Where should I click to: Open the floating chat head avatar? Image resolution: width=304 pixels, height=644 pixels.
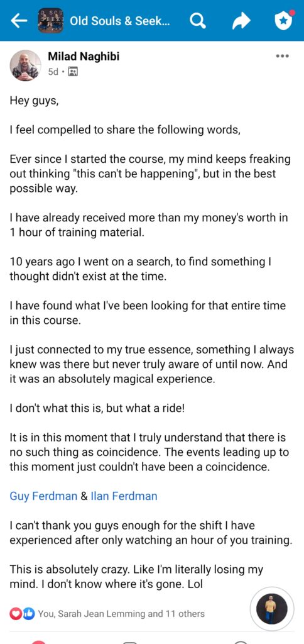tap(272, 609)
